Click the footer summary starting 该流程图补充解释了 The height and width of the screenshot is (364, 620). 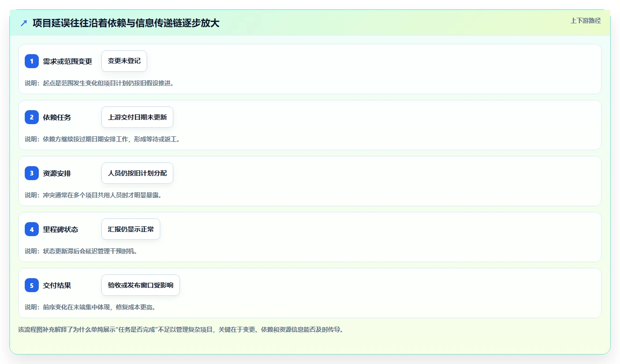tap(182, 329)
